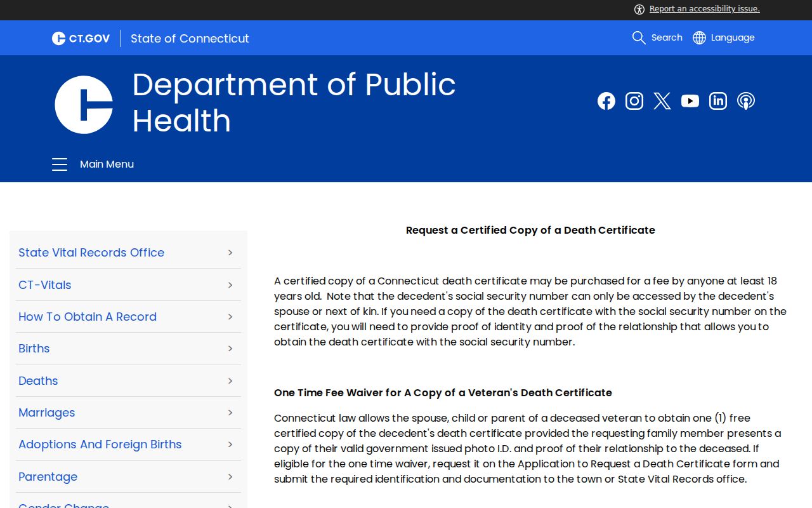This screenshot has width=812, height=508.
Task: Open the Facebook social icon
Action: 606,101
